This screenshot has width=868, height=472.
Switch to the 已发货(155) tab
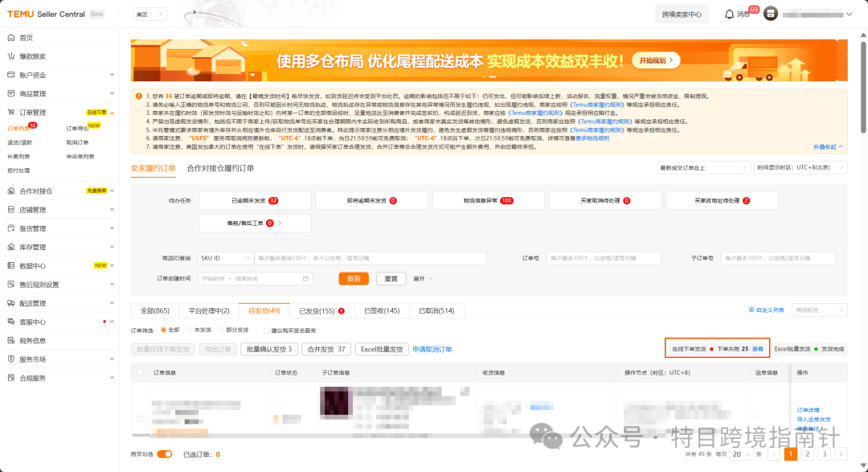(321, 311)
